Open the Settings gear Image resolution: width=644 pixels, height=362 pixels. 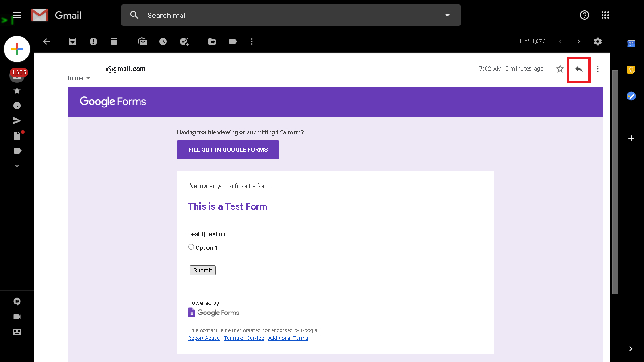point(598,41)
